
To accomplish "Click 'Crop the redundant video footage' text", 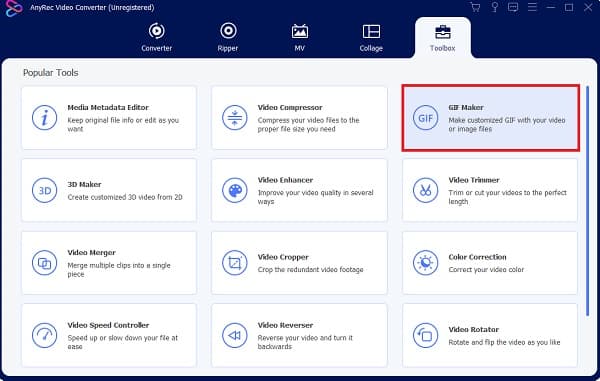I will pos(310,270).
